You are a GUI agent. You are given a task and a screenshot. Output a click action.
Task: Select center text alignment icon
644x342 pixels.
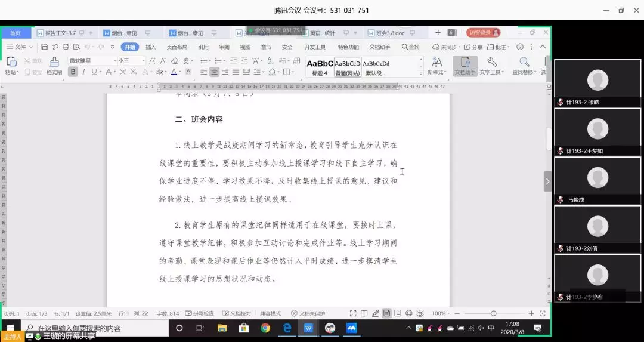[214, 72]
